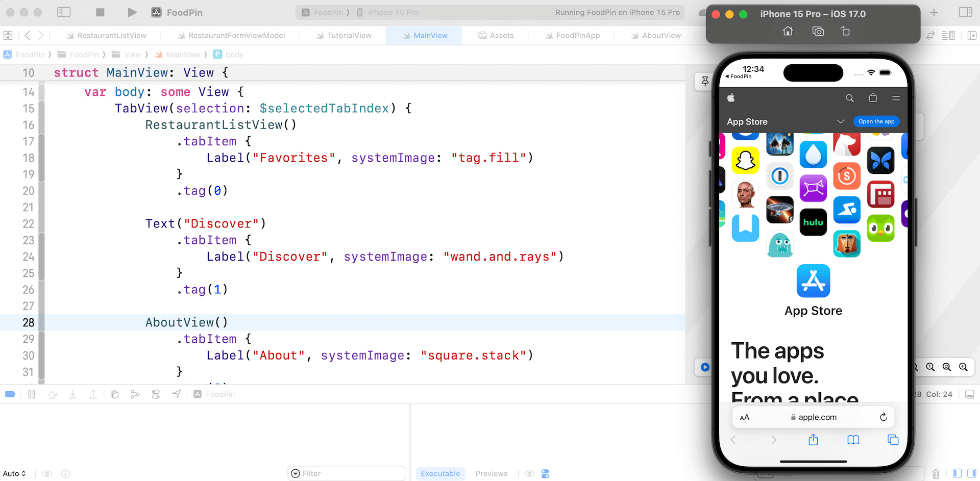Stop the running FoodPin app
Screen dimensions: 980x481
(100, 12)
